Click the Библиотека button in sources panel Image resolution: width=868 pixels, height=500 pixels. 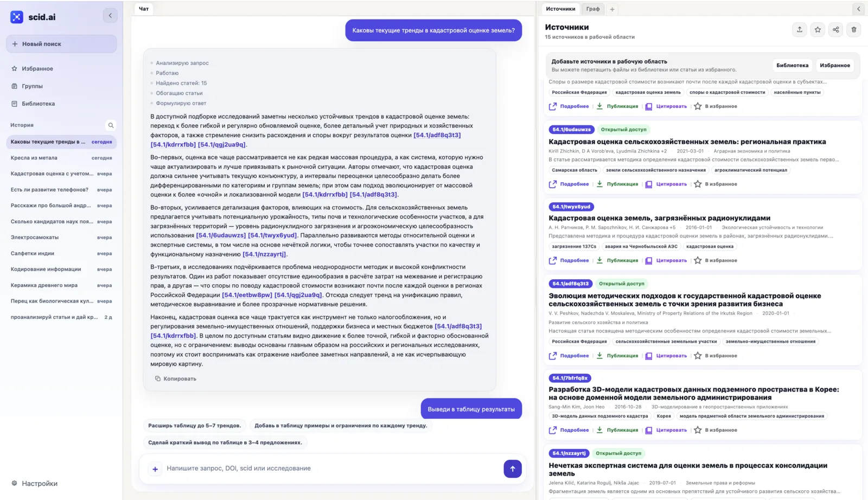tap(792, 66)
